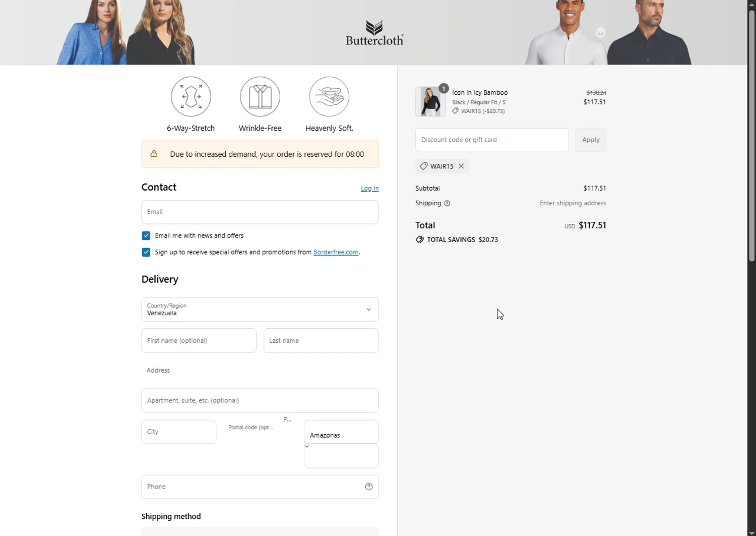Click the Black / Regular Fit / S variant text
The image size is (756, 536).
[479, 102]
